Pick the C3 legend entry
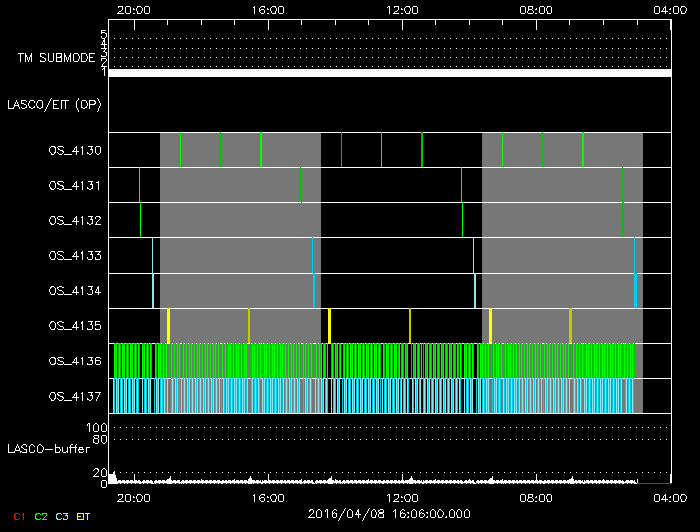This screenshot has height=532, width=700. click(61, 516)
